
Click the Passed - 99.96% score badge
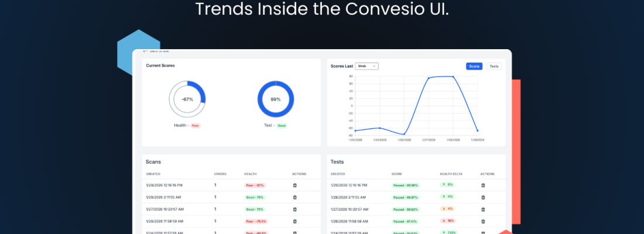coord(405,185)
